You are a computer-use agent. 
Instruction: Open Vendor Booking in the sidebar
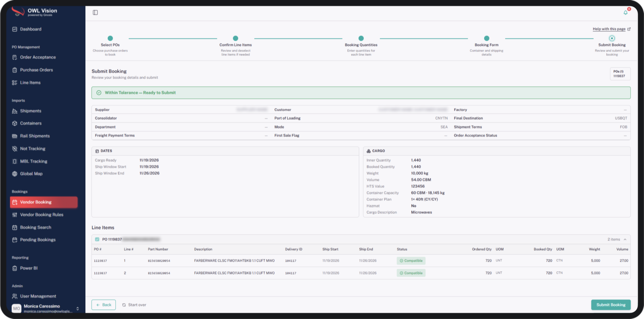(x=44, y=202)
